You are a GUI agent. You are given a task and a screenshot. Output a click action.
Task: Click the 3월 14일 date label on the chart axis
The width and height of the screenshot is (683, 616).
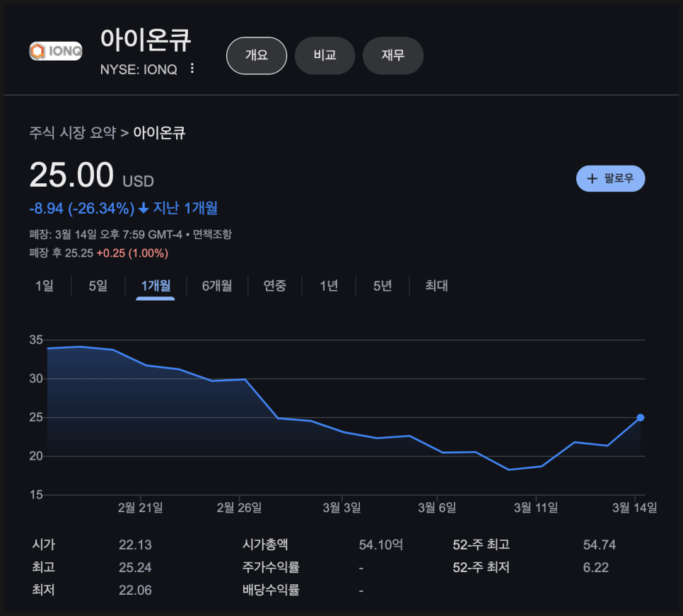coord(635,508)
